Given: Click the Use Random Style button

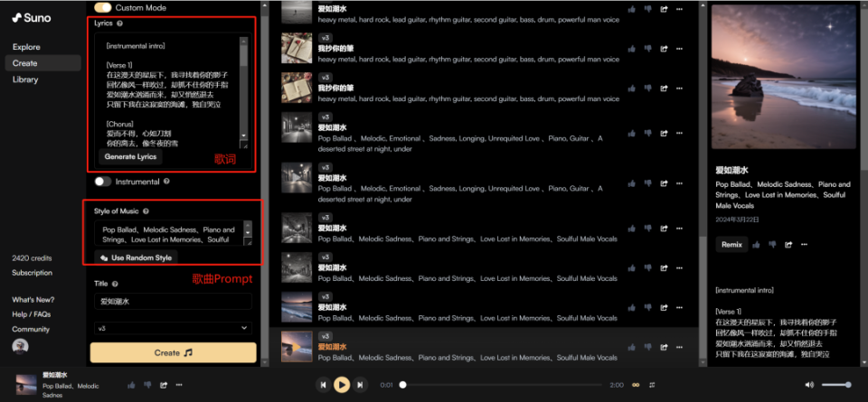Looking at the screenshot, I should click(x=135, y=257).
